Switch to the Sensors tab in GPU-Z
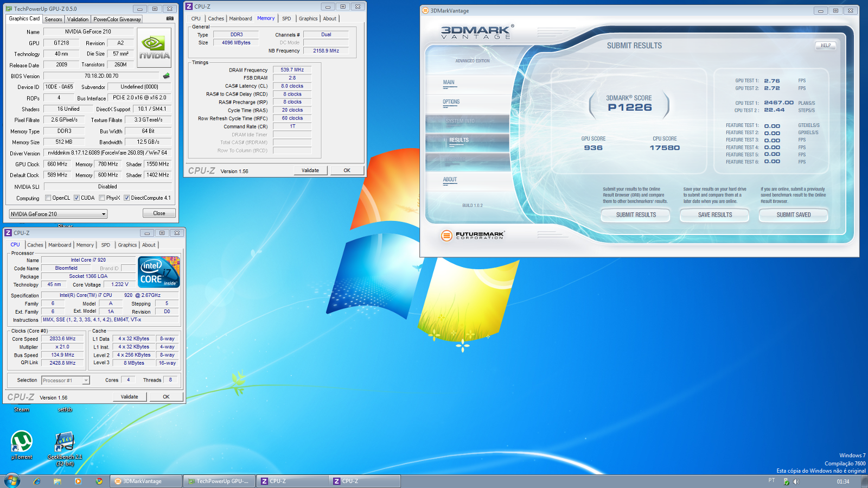 (x=53, y=19)
